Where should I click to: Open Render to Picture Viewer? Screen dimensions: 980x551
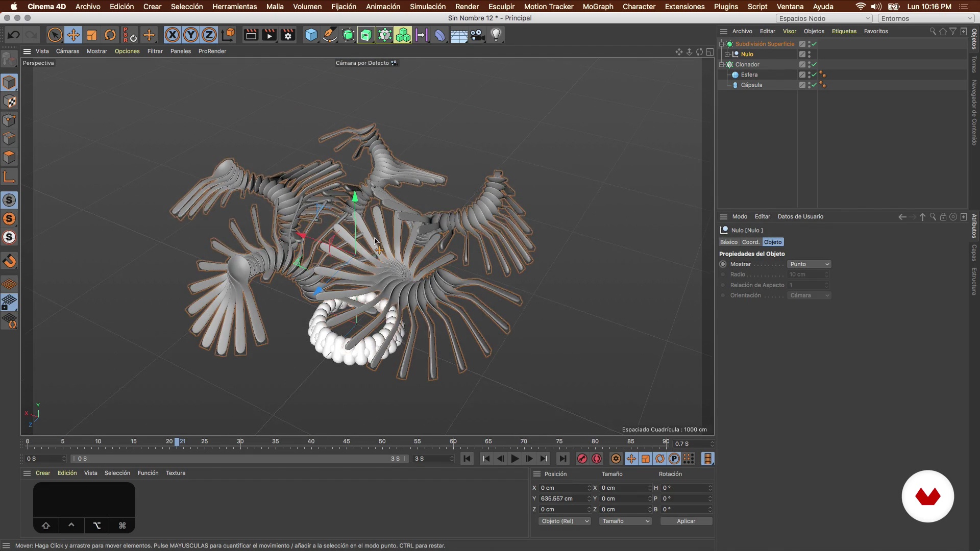pyautogui.click(x=269, y=35)
